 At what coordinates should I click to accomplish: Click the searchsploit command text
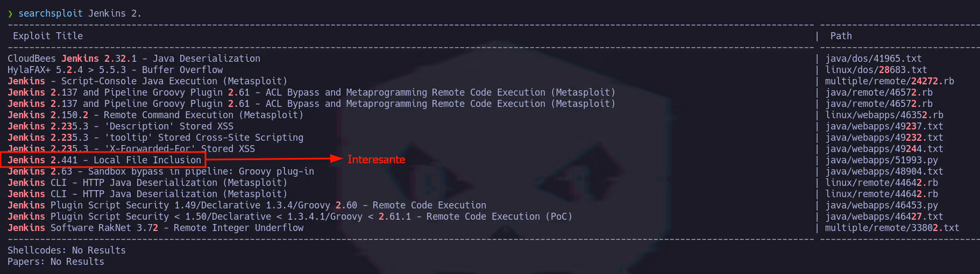coord(51,13)
